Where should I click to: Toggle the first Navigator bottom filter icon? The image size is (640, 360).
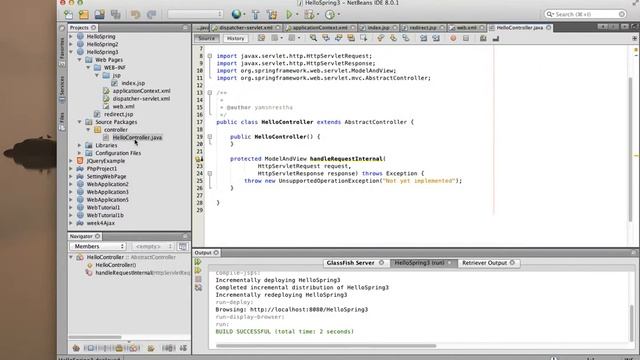click(76, 348)
